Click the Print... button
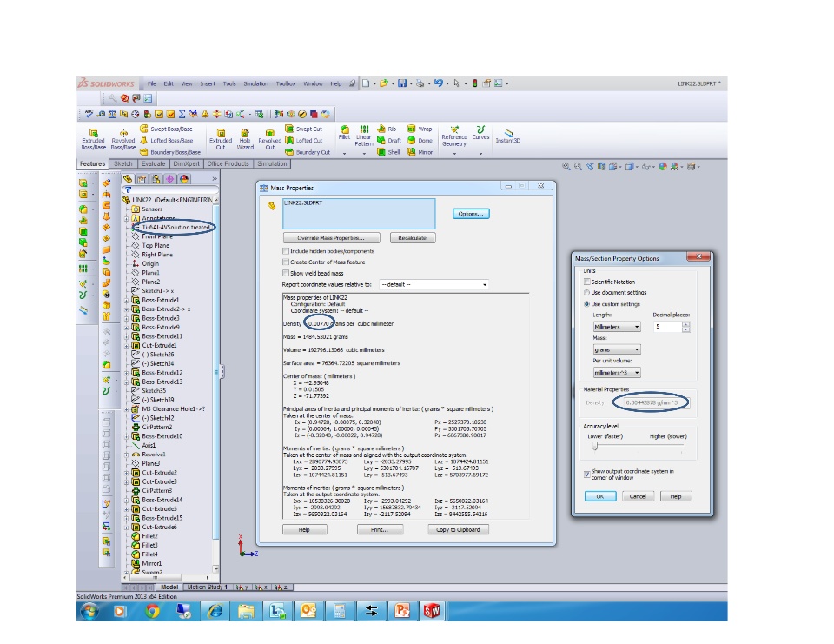Screen dimensions: 834x644 (380, 529)
